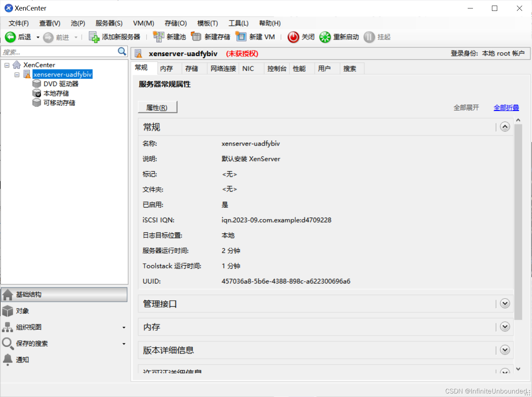The image size is (532, 397).
Task: Click the grey Forward arrow icon
Action: pos(48,37)
